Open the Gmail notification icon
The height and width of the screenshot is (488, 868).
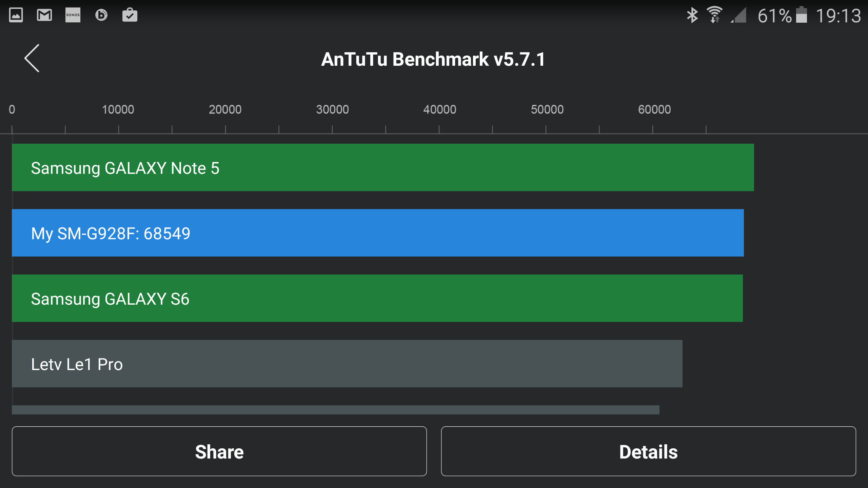pyautogui.click(x=44, y=15)
